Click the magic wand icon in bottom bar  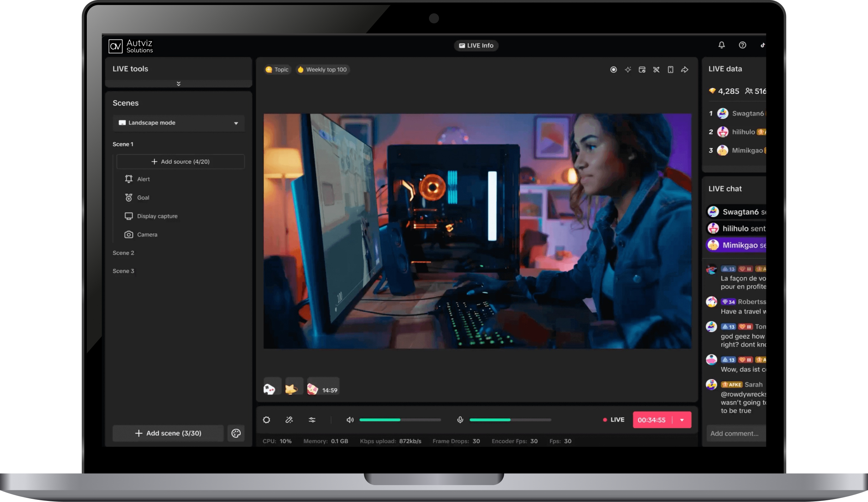click(289, 420)
